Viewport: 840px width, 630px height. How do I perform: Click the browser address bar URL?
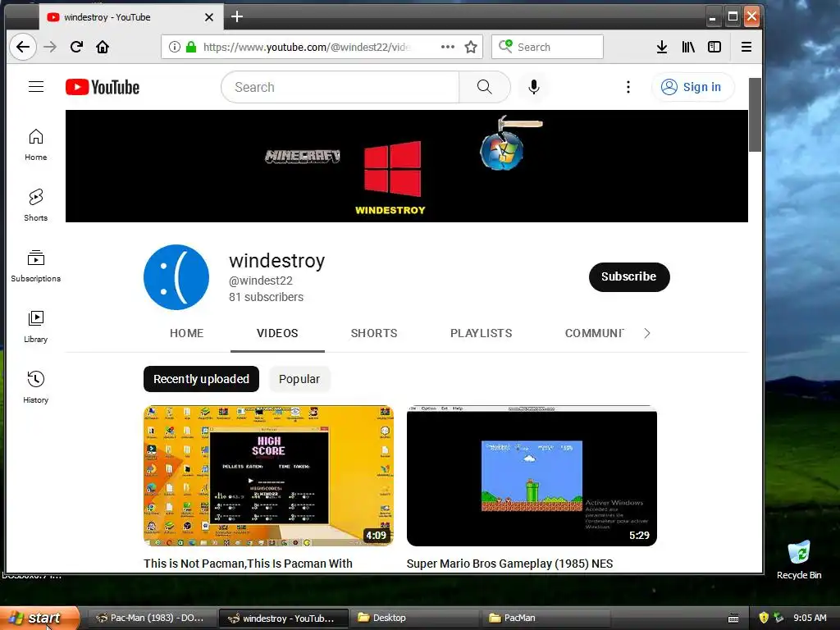pos(307,47)
